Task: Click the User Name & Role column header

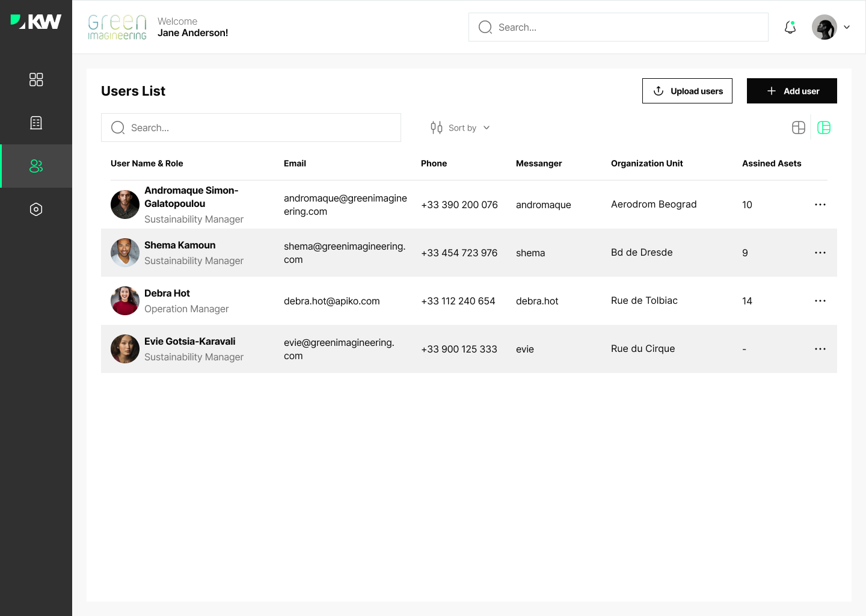Action: click(x=147, y=163)
